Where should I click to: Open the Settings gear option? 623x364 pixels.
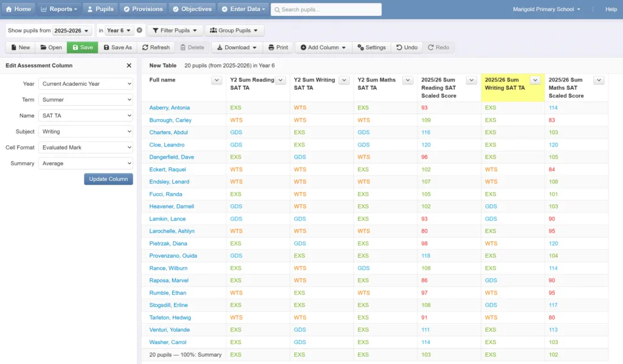click(x=372, y=47)
